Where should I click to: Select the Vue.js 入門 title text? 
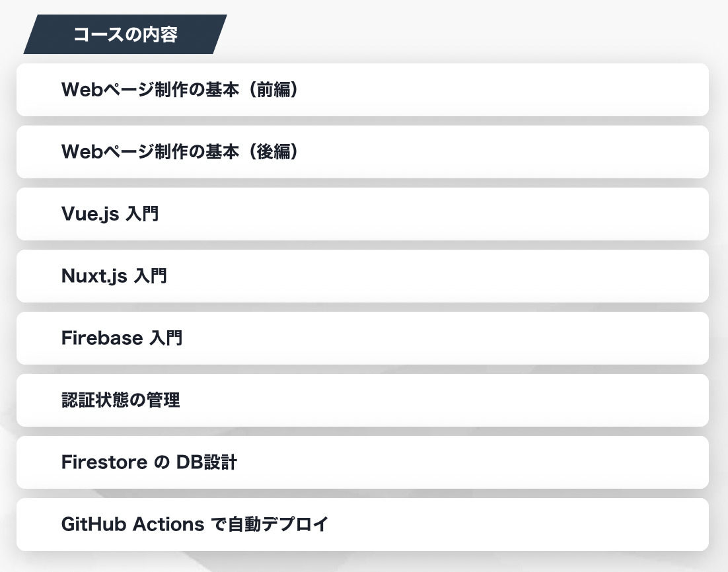(110, 214)
